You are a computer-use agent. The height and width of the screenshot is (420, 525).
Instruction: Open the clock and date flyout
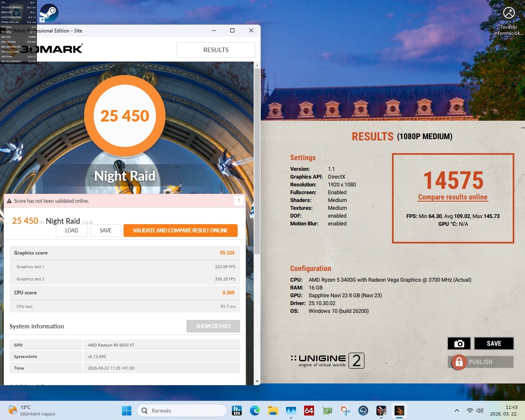pos(504,411)
